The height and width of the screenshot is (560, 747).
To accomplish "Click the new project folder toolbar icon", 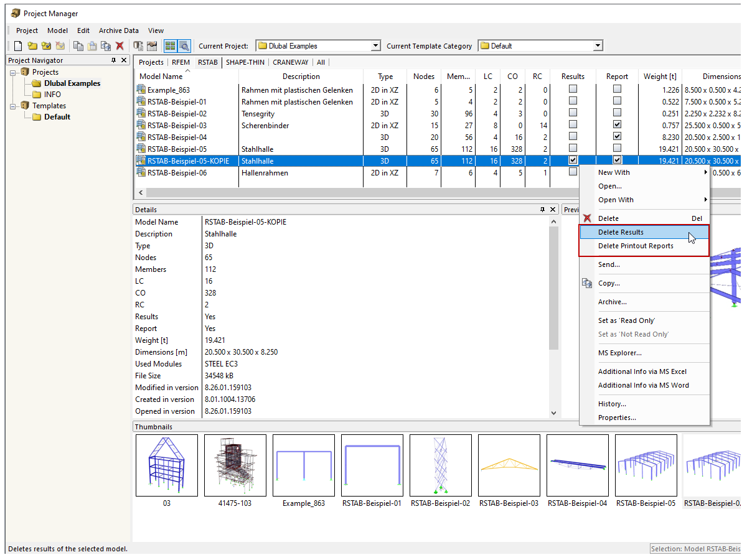I will (32, 45).
